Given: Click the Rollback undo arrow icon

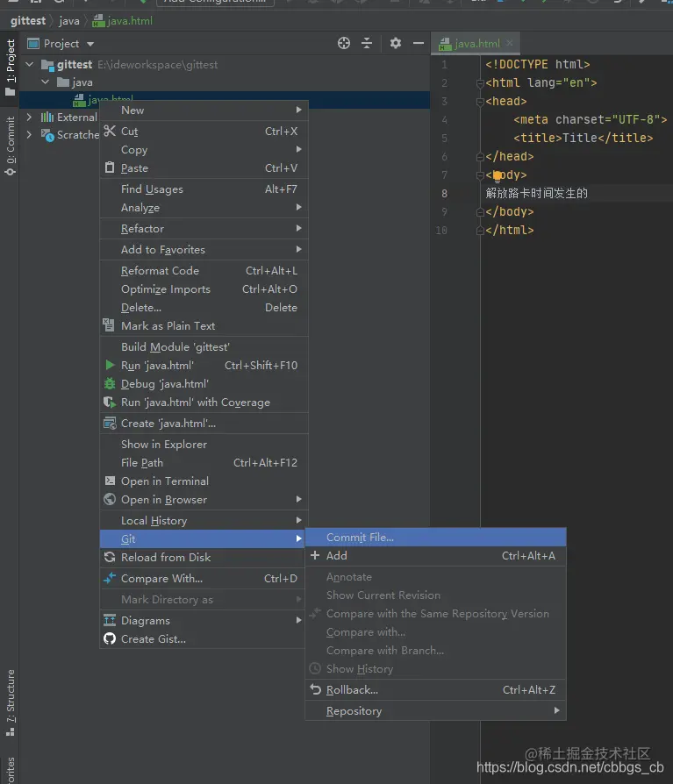Looking at the screenshot, I should (315, 689).
